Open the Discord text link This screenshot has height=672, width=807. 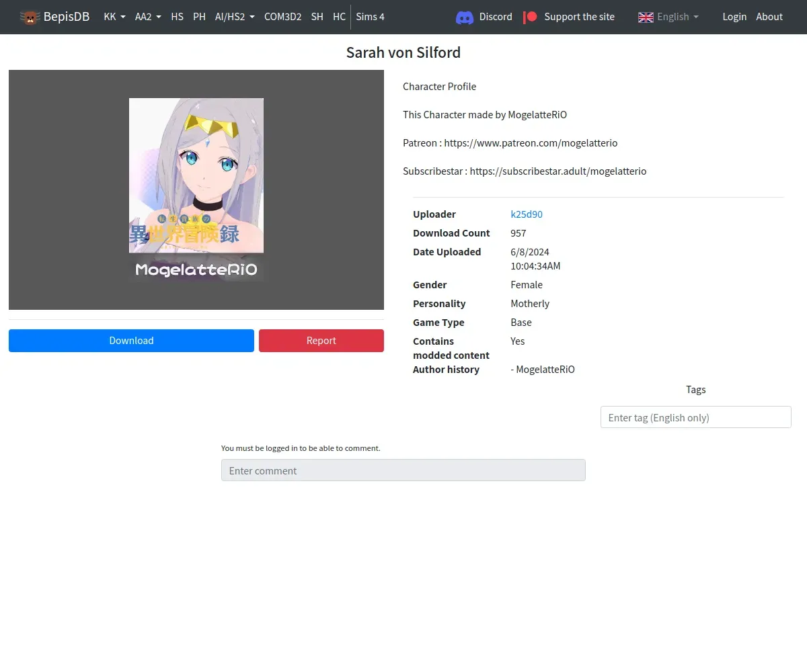coord(496,17)
